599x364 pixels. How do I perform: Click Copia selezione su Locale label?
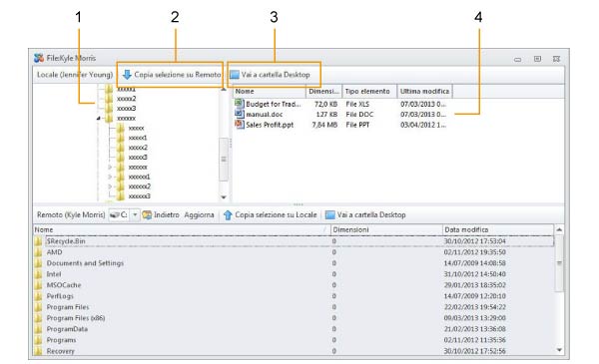point(276,214)
